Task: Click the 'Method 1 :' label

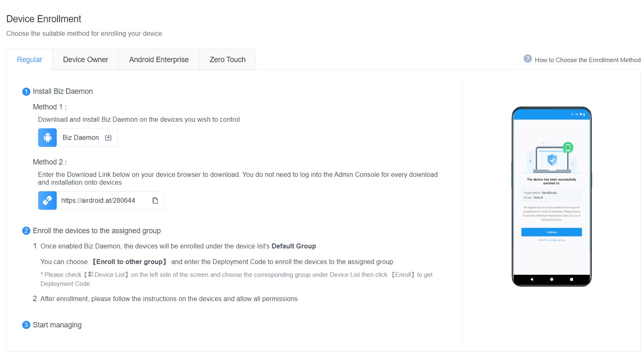Action: click(50, 107)
